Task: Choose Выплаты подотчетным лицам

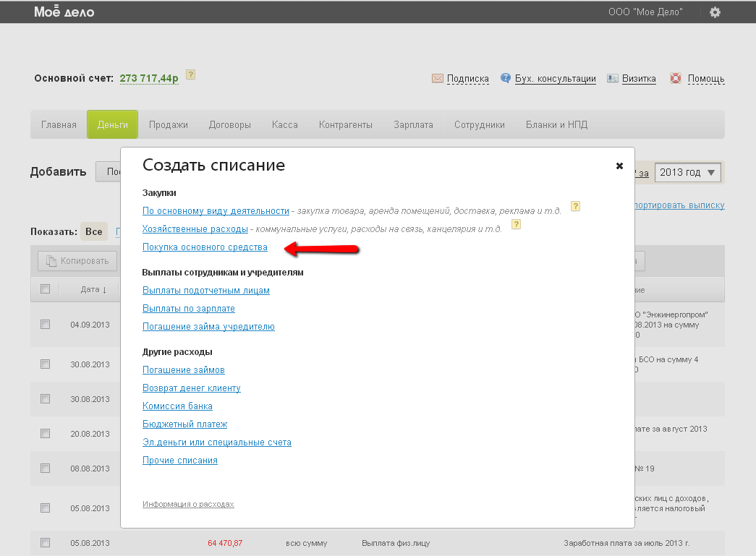Action: [206, 291]
